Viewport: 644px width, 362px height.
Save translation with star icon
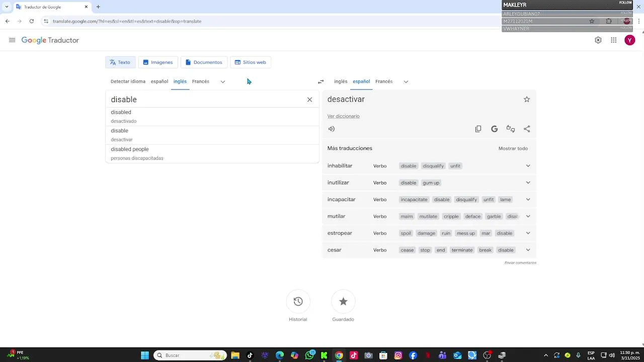click(x=527, y=100)
